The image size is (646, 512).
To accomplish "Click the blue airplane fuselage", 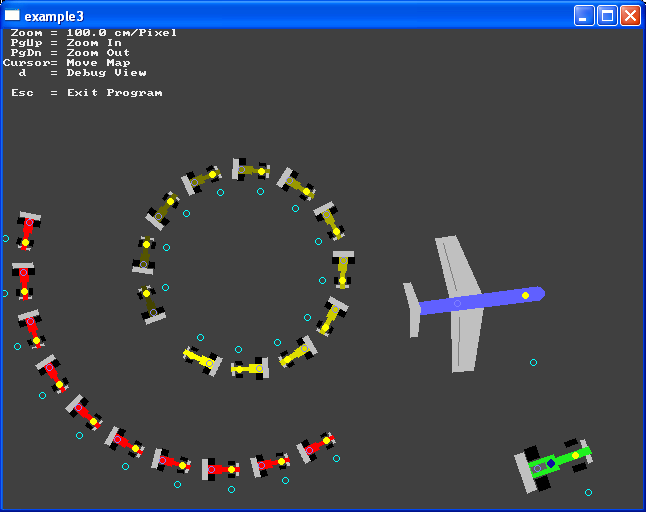I will click(480, 301).
